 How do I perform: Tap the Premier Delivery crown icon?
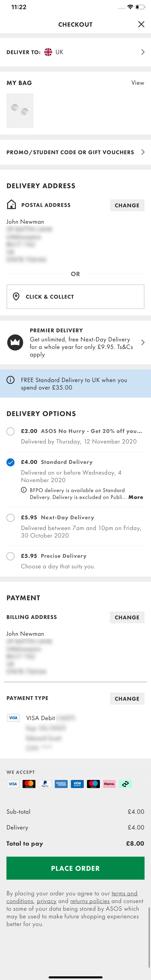coord(15,342)
